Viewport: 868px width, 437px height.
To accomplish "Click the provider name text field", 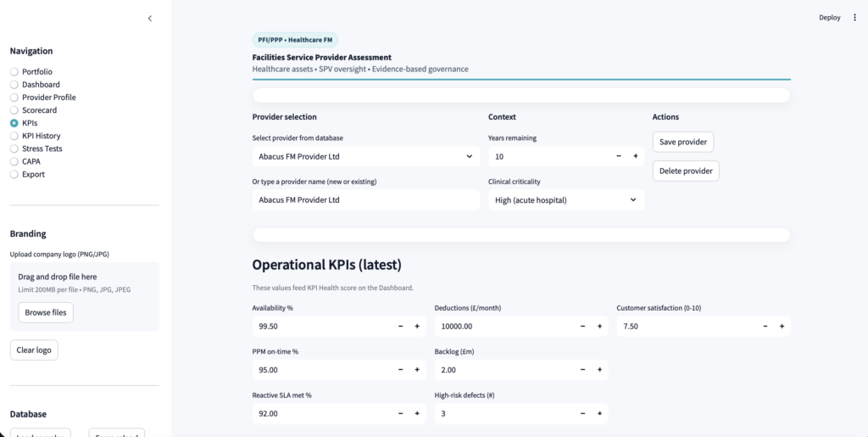I will [x=365, y=200].
